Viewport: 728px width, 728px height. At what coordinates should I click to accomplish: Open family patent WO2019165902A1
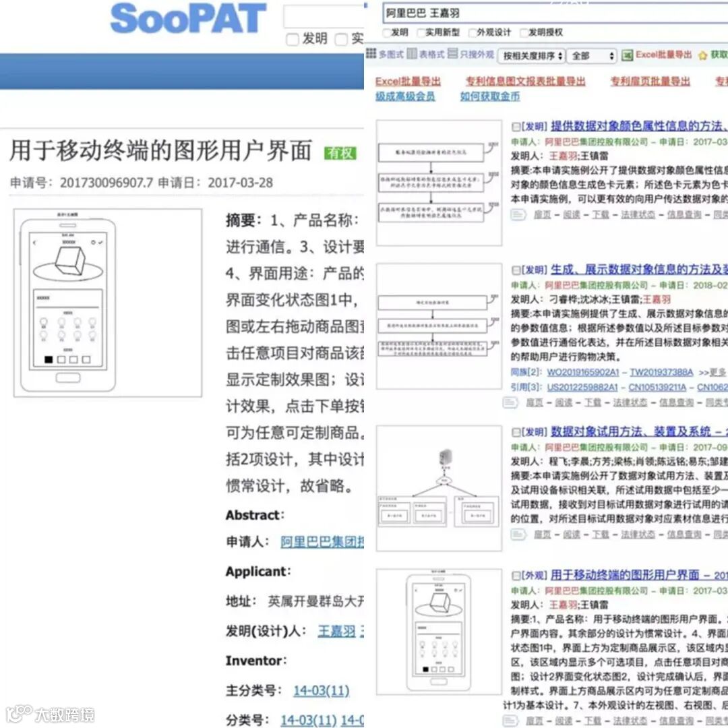582,372
